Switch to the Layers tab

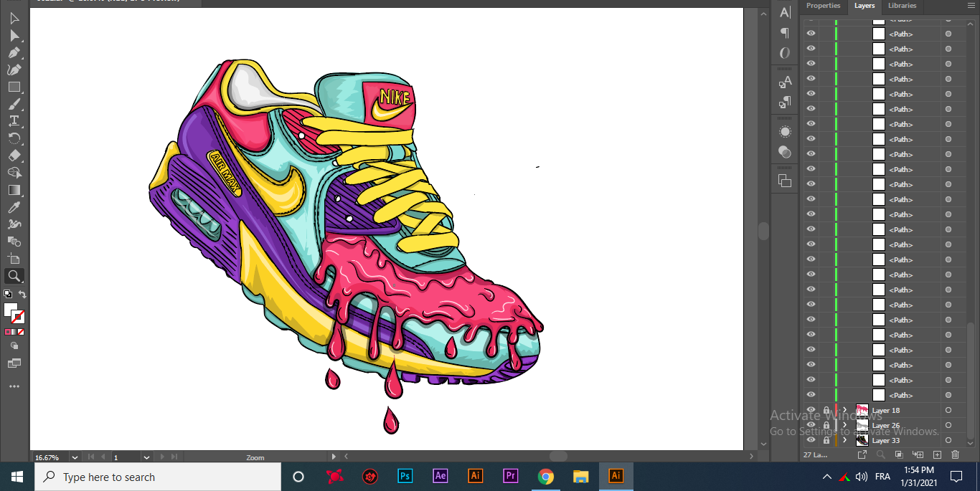click(864, 6)
